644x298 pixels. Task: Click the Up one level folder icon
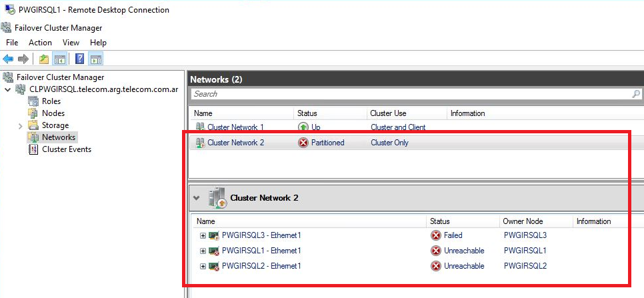click(44, 59)
